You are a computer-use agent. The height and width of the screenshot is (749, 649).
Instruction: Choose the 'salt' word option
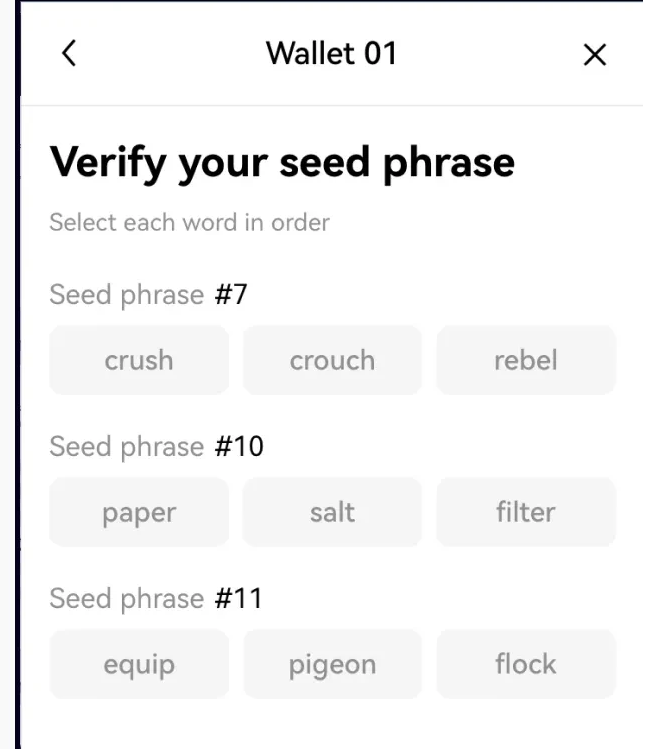tap(332, 512)
